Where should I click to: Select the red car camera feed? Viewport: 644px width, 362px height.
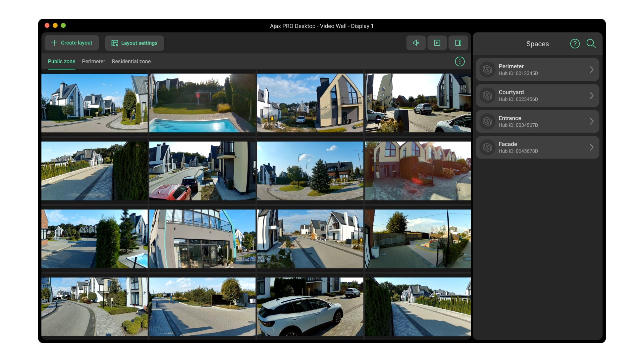(x=202, y=171)
